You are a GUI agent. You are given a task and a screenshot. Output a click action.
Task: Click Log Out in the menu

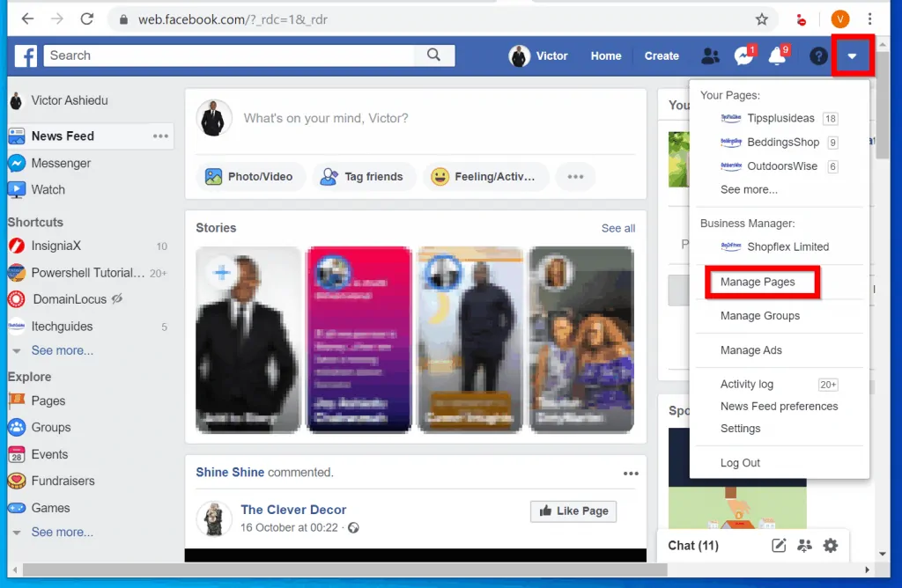coord(740,463)
